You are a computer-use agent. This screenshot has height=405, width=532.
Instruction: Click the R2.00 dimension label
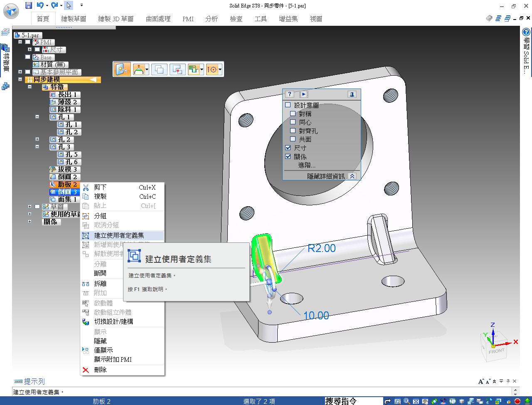pos(322,248)
